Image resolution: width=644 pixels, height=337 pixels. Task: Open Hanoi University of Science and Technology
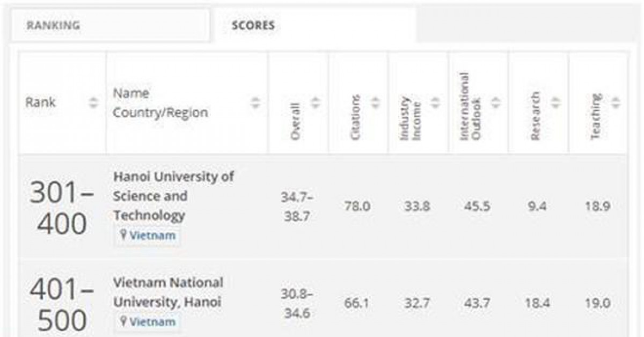[173, 196]
